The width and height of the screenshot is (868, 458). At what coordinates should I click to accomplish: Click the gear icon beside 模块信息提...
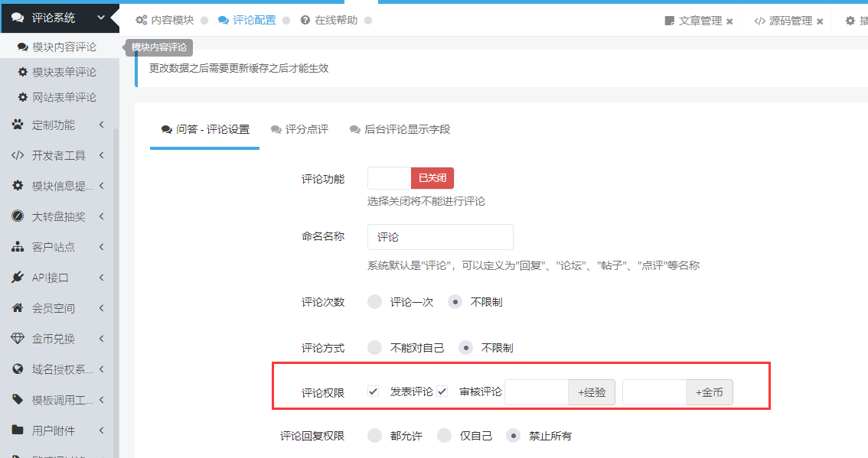pyautogui.click(x=18, y=185)
